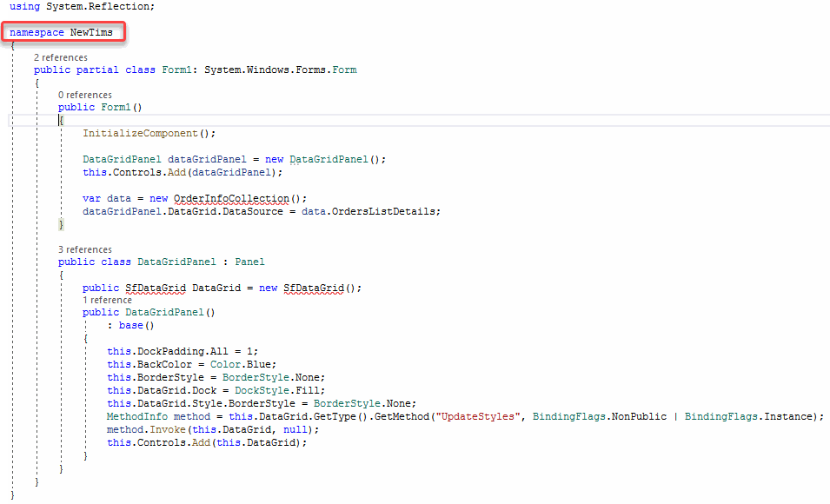830x504 pixels.
Task: Open the "0 references" CodeLens above the constructor
Action: (x=85, y=95)
